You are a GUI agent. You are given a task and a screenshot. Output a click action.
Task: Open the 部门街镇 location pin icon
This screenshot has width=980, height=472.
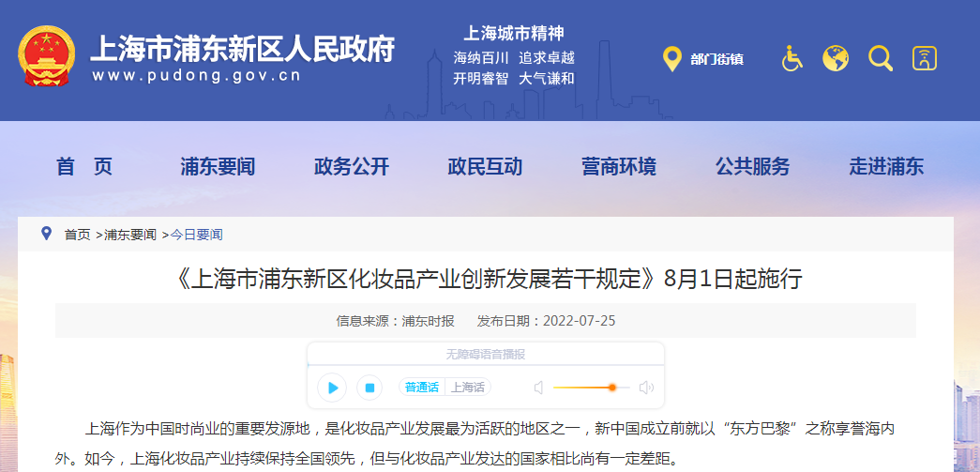click(671, 59)
